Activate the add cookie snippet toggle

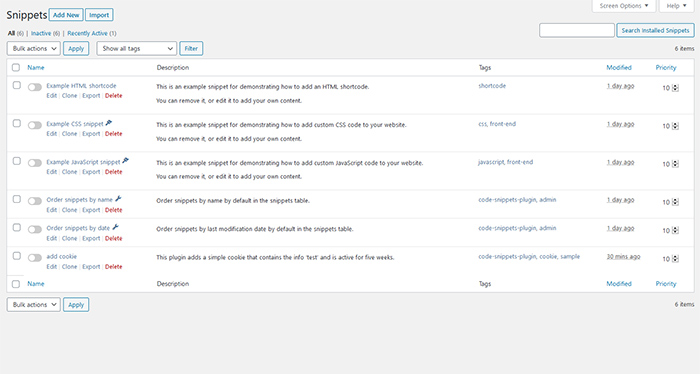coord(35,258)
